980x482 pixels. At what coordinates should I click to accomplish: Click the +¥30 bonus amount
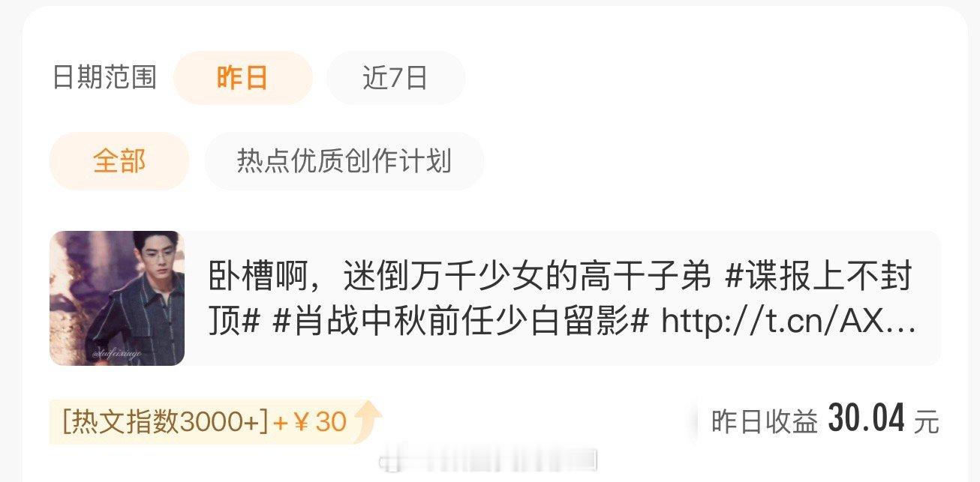(310, 423)
